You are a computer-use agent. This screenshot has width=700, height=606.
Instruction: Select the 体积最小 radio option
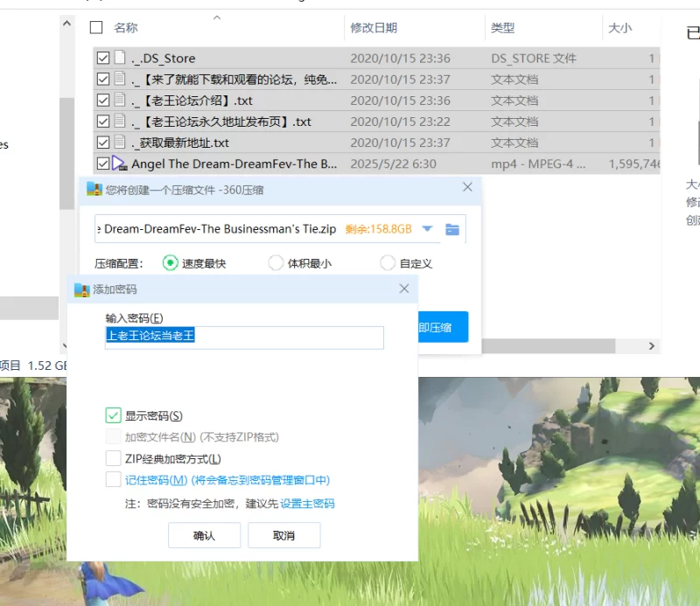tap(276, 263)
